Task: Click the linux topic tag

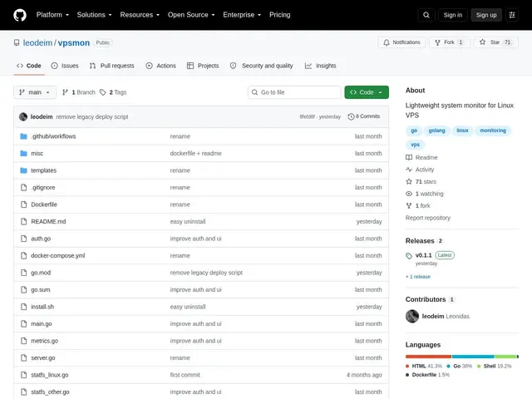Action: [x=462, y=131]
